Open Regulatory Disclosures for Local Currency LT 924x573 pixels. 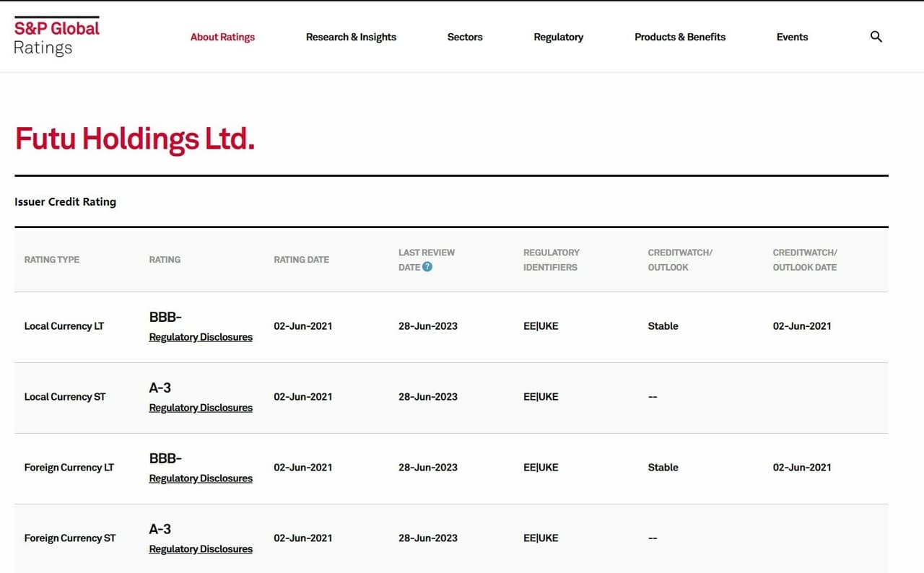tap(201, 337)
